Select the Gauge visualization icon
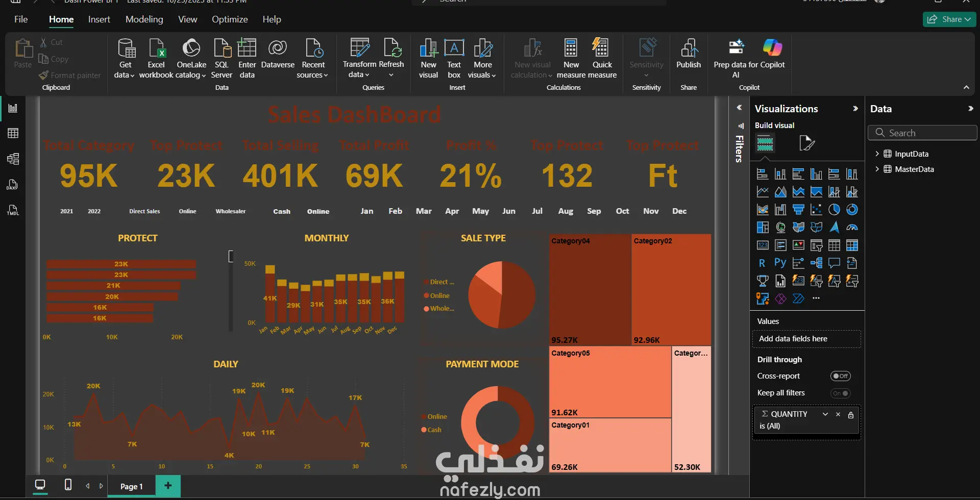The image size is (980, 500). (852, 228)
